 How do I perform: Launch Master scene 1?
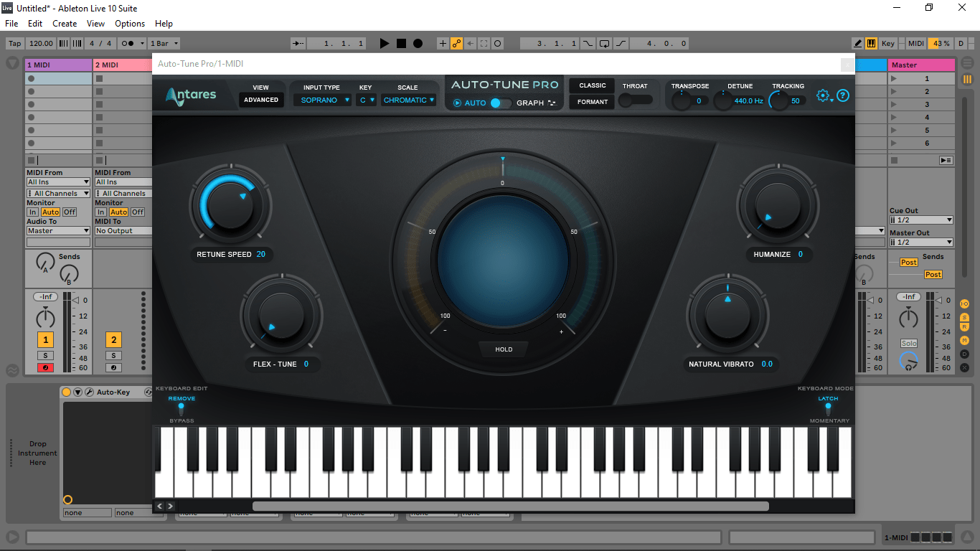pos(893,79)
